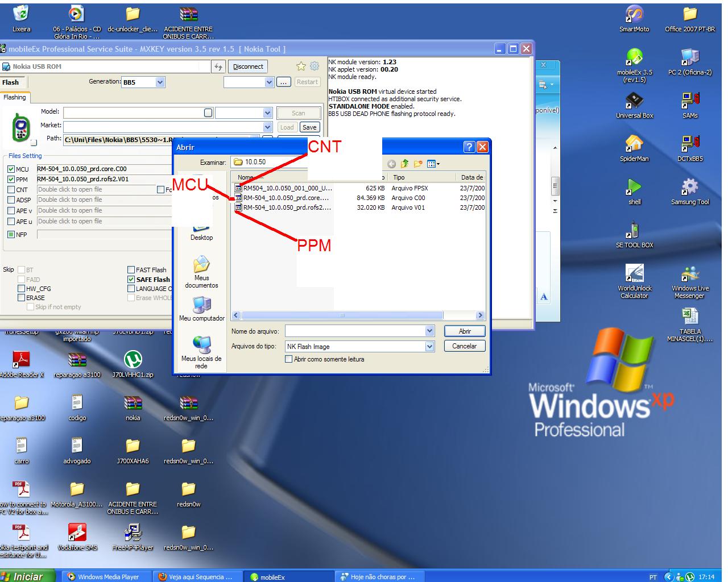The width and height of the screenshot is (728, 582).
Task: Switch to Windows Media Player taskbar item
Action: tap(107, 576)
